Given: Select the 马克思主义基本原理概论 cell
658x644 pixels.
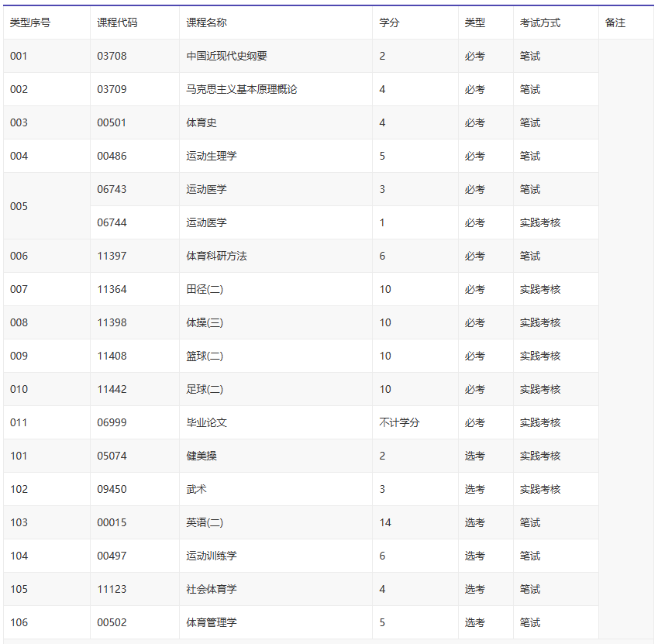Looking at the screenshot, I should [241, 90].
